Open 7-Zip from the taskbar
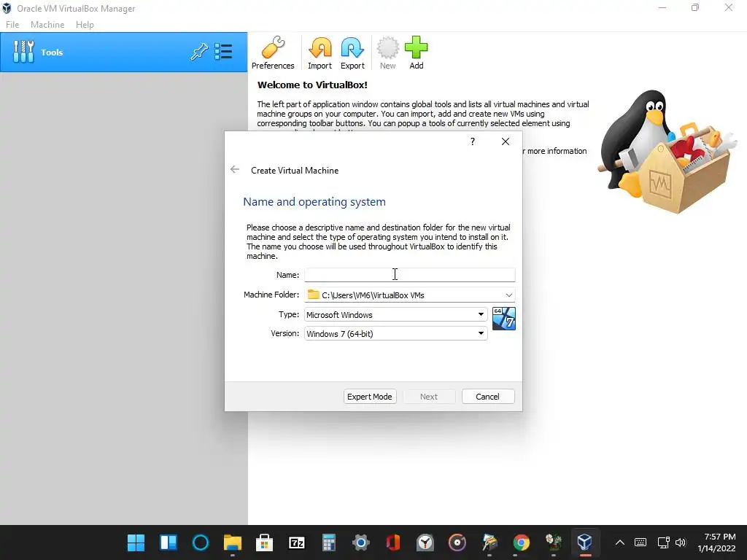This screenshot has height=560, width=747. [x=297, y=542]
